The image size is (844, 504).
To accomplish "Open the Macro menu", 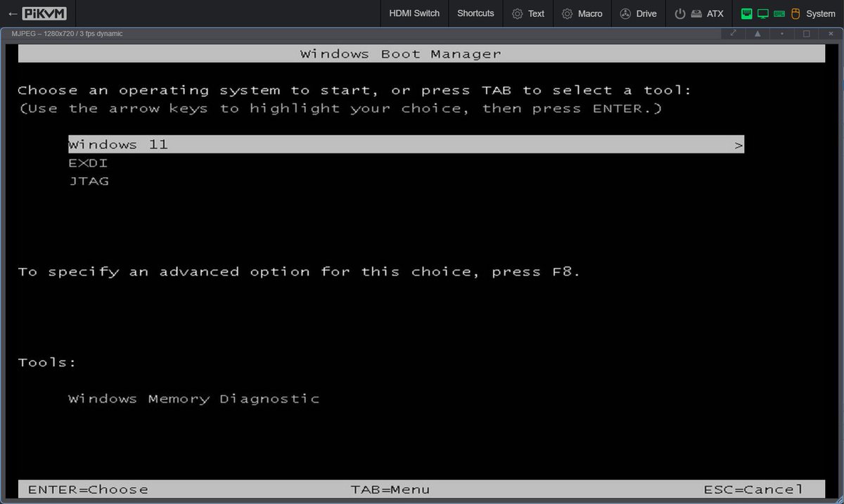I will click(582, 13).
